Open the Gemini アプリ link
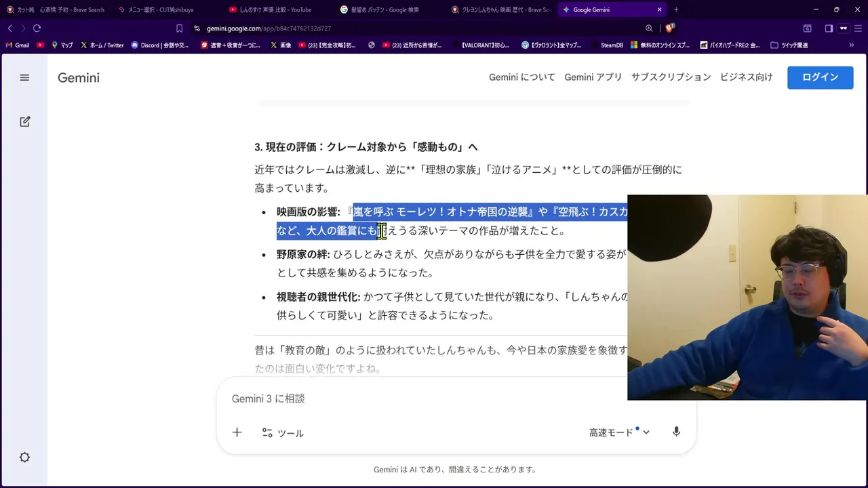 (x=593, y=77)
